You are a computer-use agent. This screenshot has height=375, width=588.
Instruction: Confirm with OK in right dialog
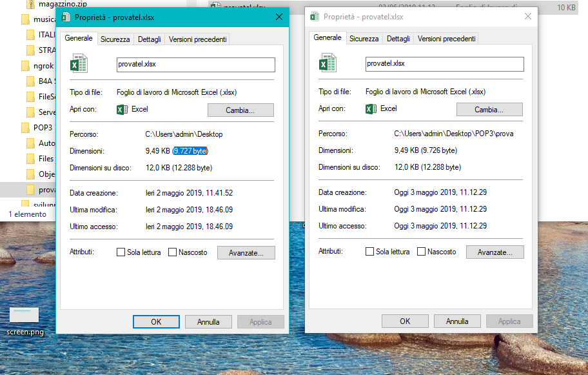pos(405,321)
